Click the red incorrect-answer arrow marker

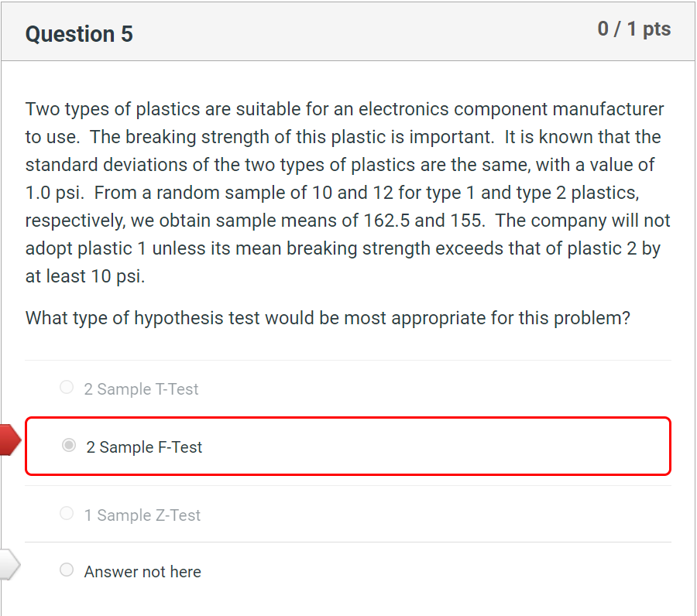coord(10,440)
